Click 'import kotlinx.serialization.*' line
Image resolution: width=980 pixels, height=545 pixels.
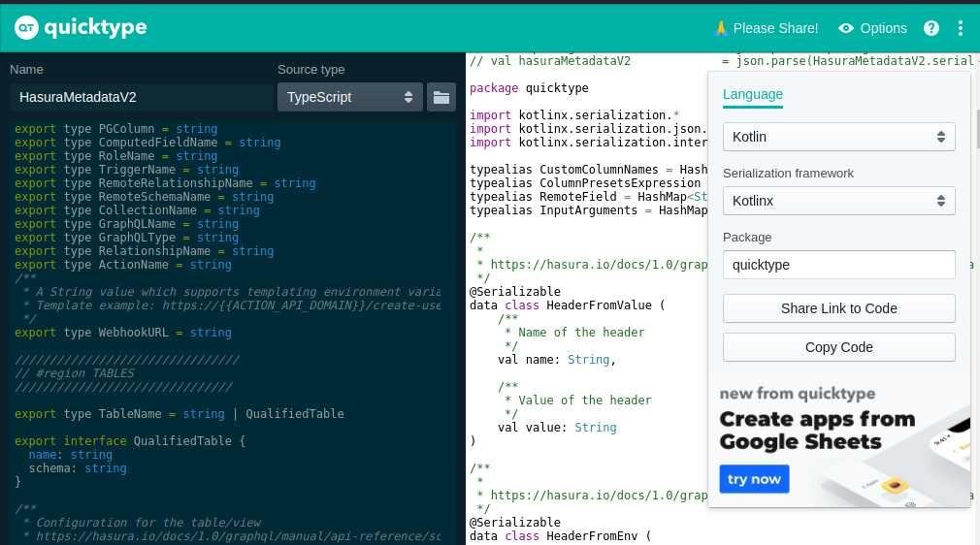click(574, 115)
